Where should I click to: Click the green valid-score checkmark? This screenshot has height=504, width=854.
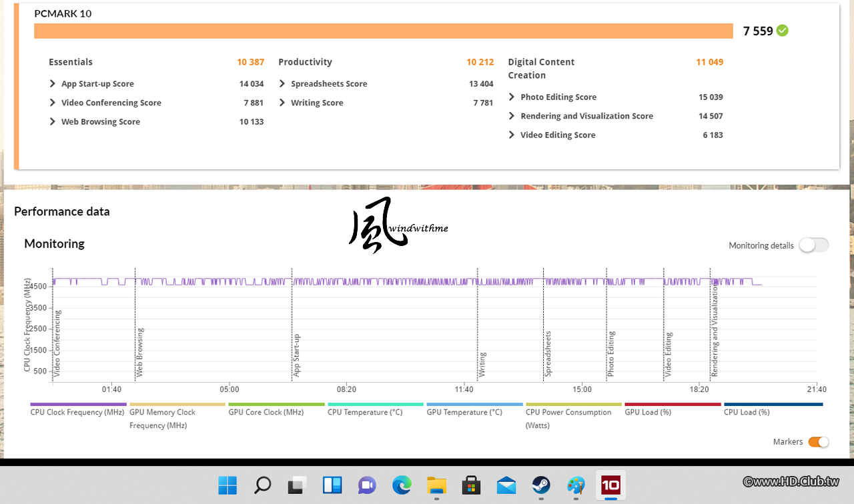(x=783, y=31)
